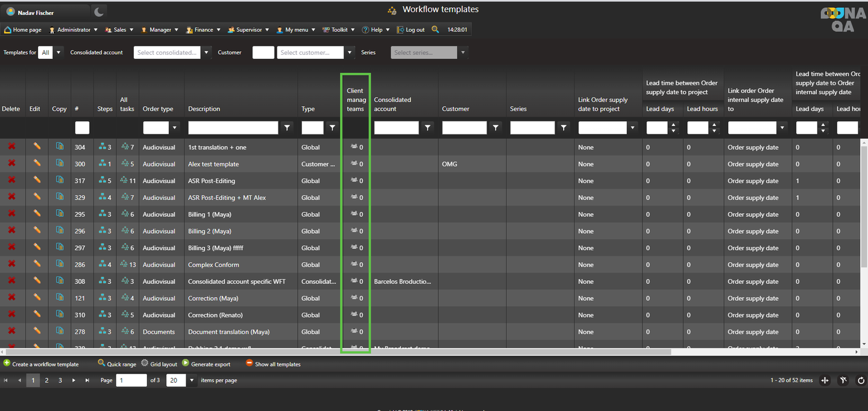
Task: Delete the ASR Post-Editing template row
Action: (11, 180)
